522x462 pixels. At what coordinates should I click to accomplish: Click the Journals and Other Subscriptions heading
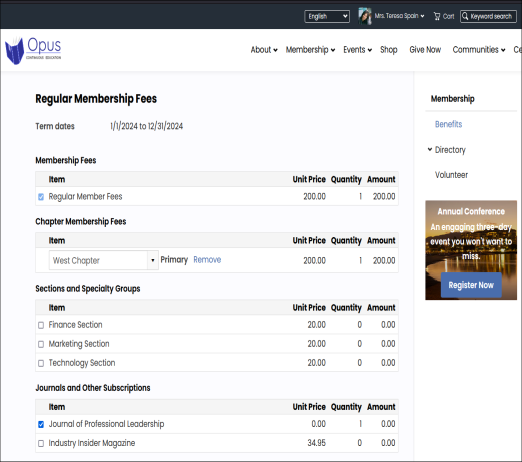click(93, 388)
